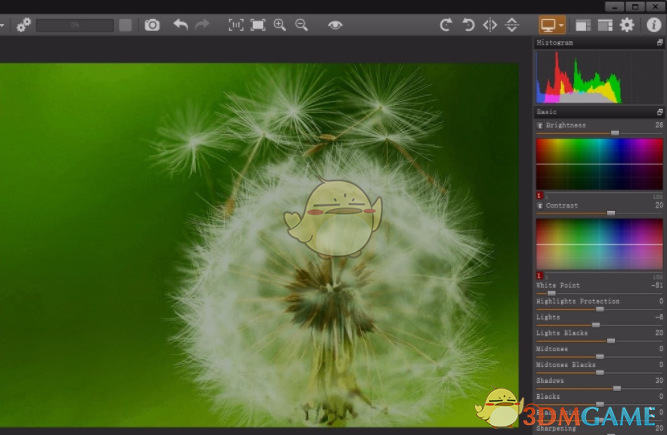Open settings via right gear icon
667x435 pixels.
point(627,25)
